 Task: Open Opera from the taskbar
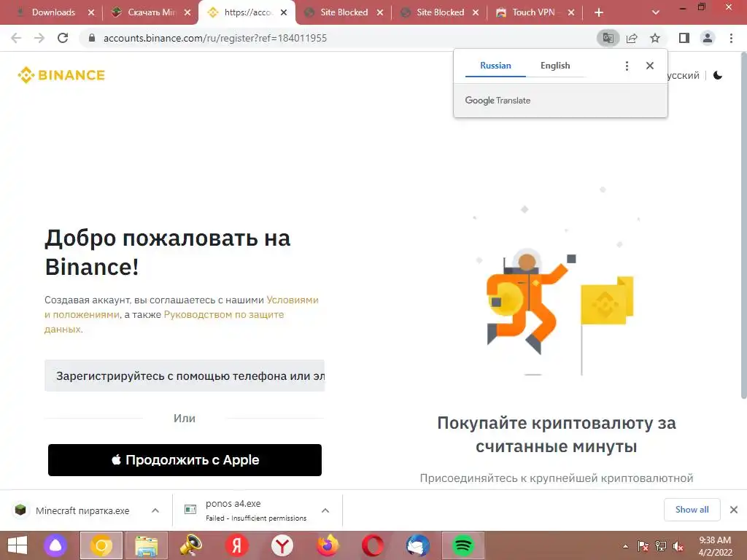[x=373, y=545]
